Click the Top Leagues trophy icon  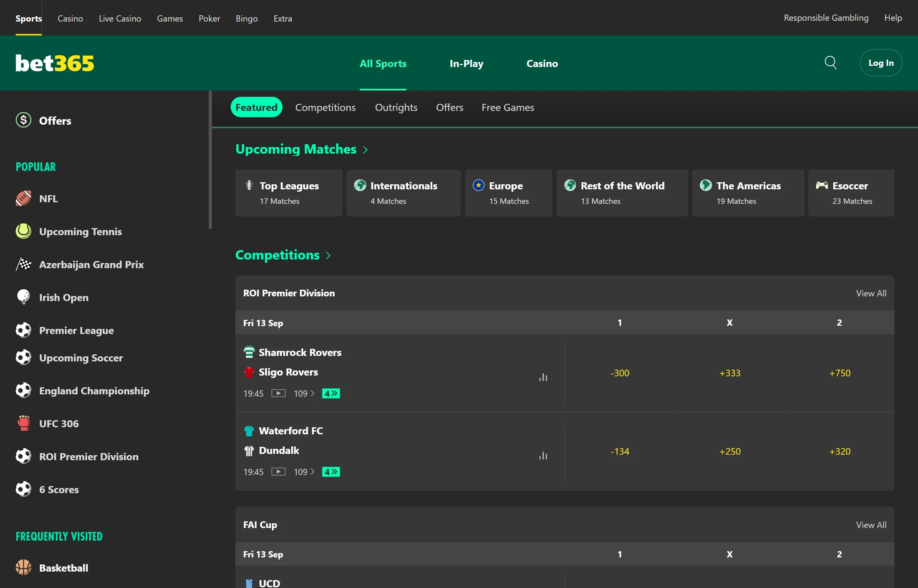click(249, 185)
